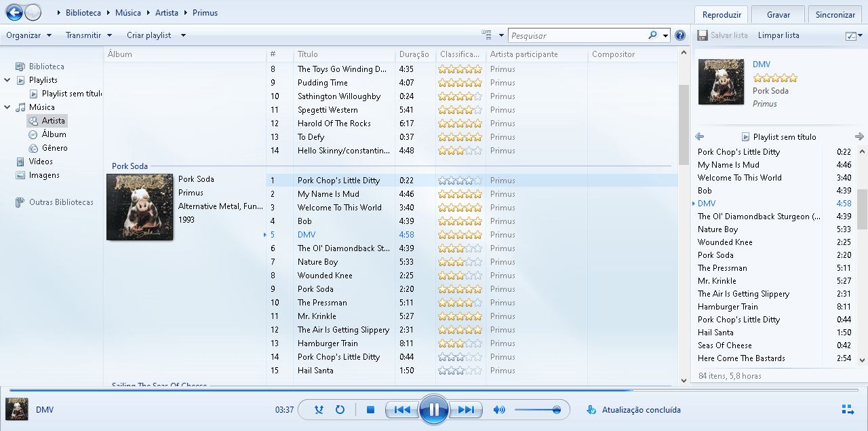
Task: Click the Criar playlist button
Action: [x=149, y=35]
